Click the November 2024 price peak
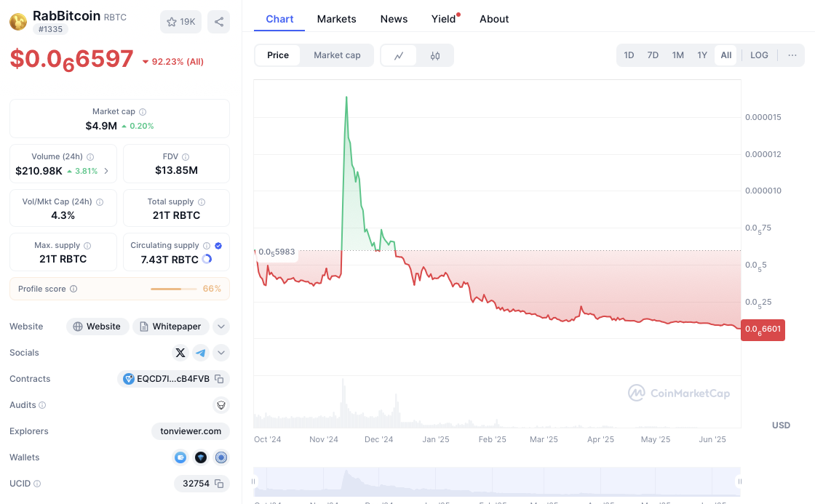Viewport: 815px width, 504px height. pos(346,97)
